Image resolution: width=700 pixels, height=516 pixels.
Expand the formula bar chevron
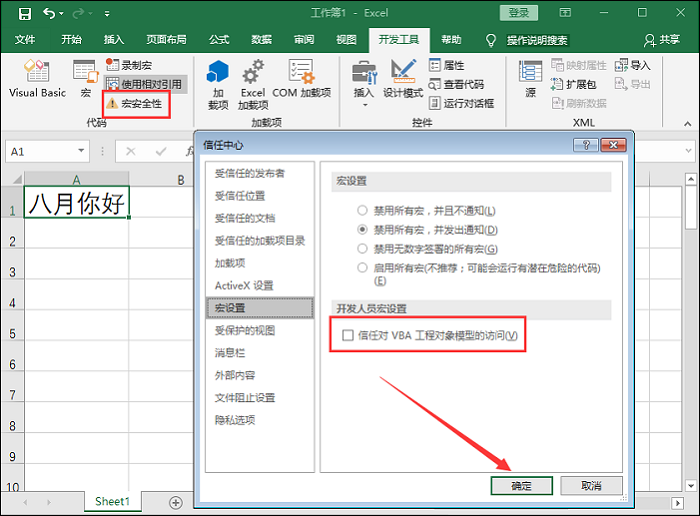[x=688, y=151]
